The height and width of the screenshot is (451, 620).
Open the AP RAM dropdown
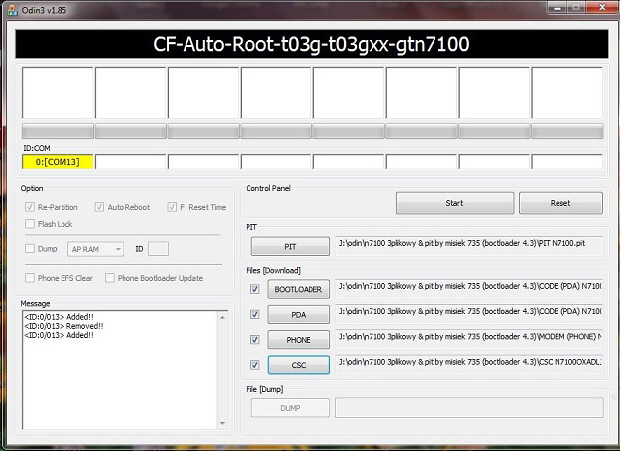[95, 249]
